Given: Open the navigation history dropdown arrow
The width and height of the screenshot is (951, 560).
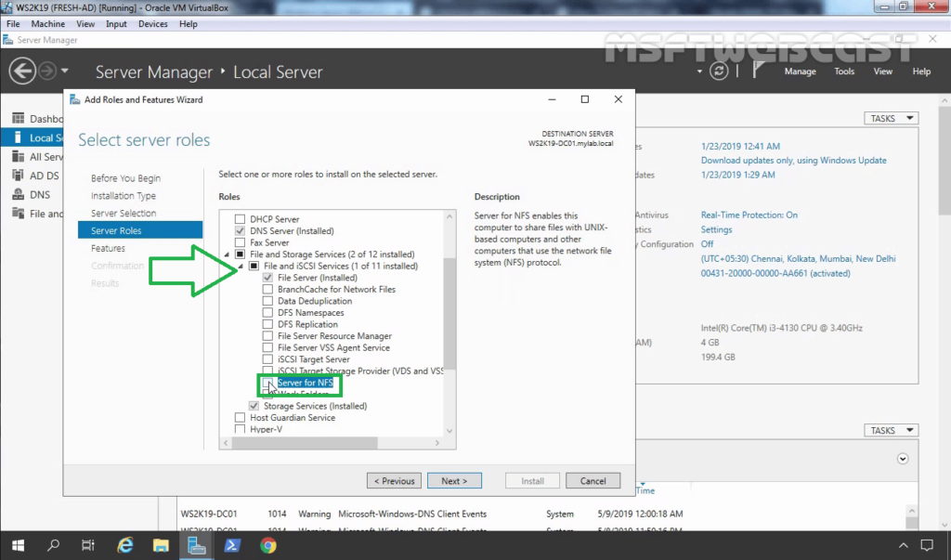Looking at the screenshot, I should pos(64,71).
